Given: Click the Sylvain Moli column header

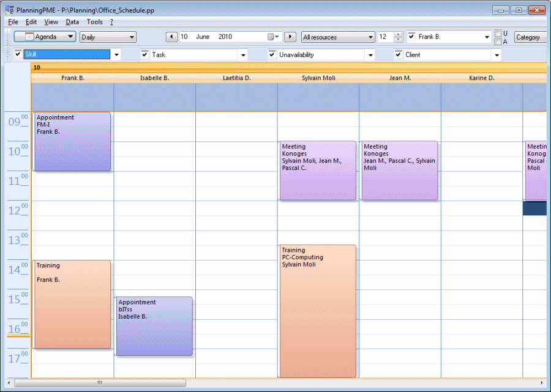Looking at the screenshot, I should point(318,78).
